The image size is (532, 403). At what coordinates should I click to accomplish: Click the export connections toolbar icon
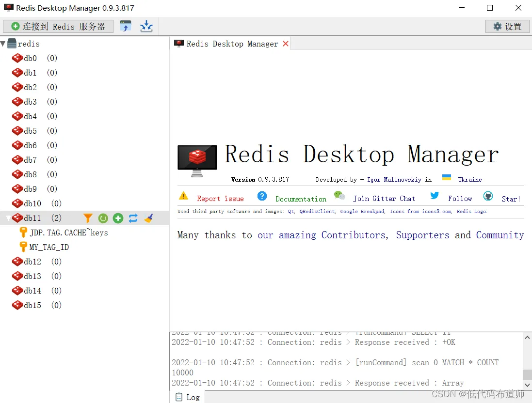coord(126,26)
